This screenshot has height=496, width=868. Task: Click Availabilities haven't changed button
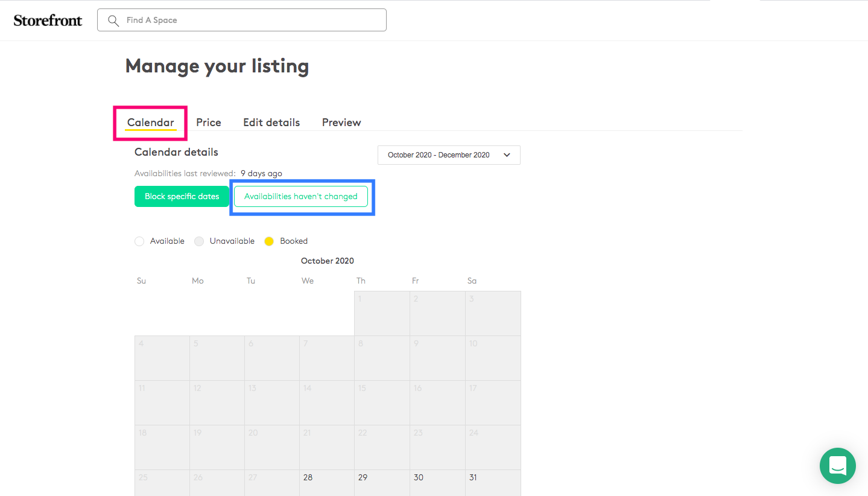[301, 197]
